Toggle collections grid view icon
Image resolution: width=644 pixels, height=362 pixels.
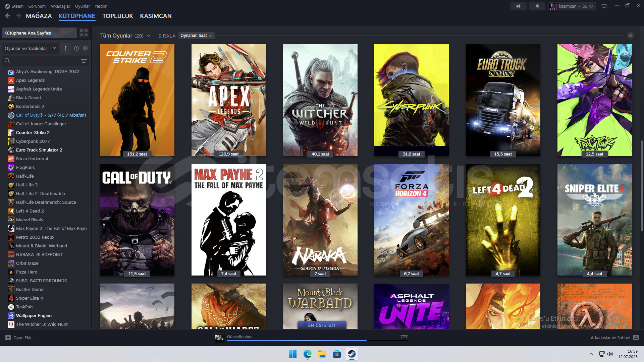[84, 33]
